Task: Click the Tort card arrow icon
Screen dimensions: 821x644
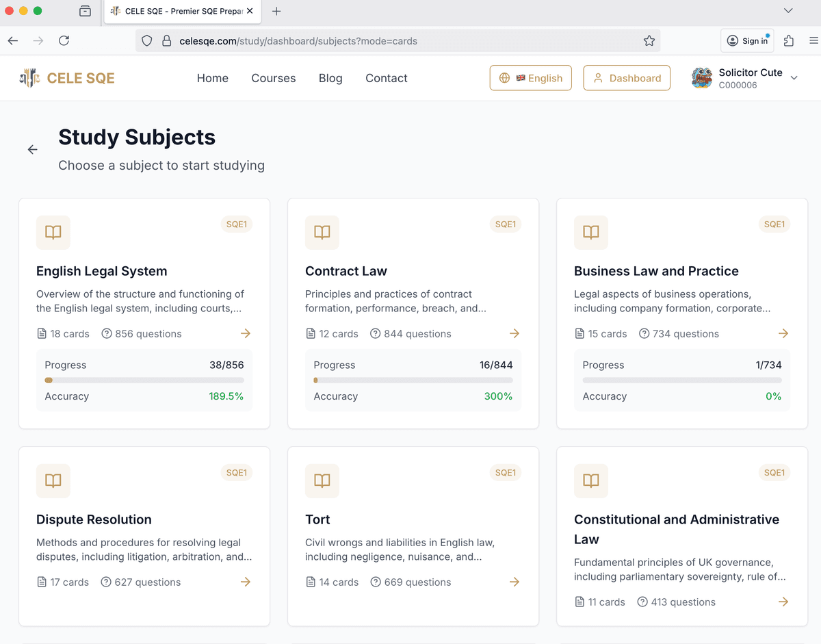Action: tap(514, 582)
